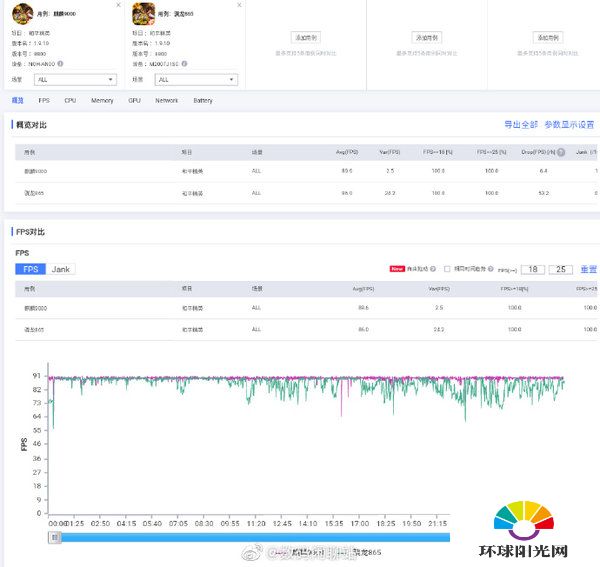Click info icon beside device M2007J1SC
Viewport: 600px width, 567px height.
[184, 64]
